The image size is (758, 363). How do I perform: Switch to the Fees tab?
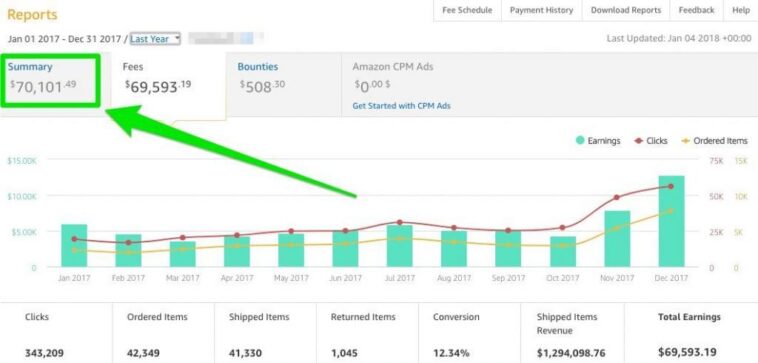[x=169, y=85]
